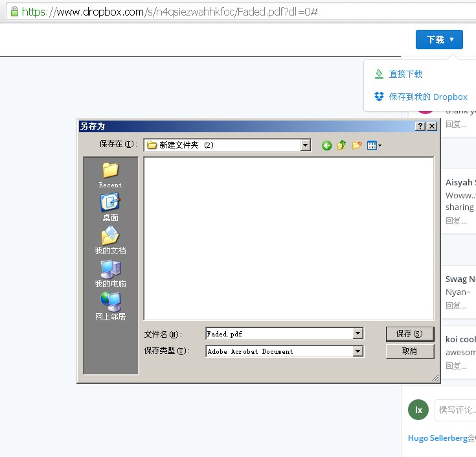Browse 网上邻居 network places
This screenshot has height=457, width=476.
tap(110, 307)
